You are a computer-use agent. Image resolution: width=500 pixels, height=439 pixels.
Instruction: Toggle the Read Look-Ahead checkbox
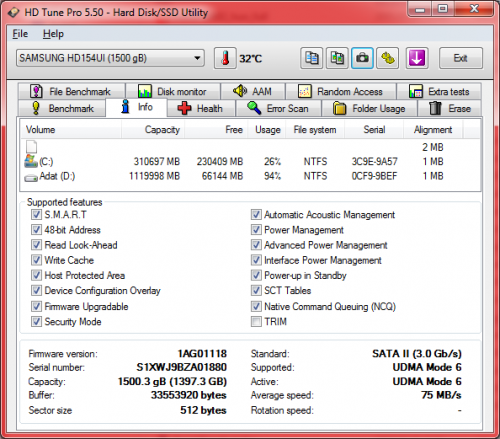pos(36,245)
